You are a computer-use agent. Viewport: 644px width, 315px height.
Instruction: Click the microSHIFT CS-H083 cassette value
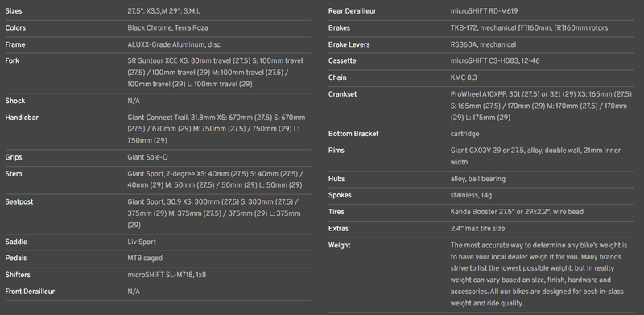[495, 61]
